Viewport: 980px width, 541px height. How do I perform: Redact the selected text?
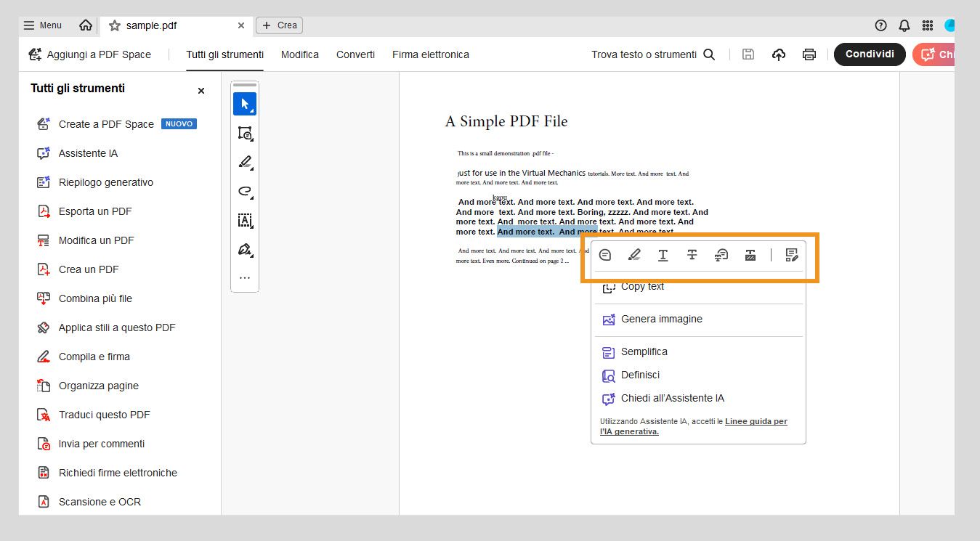(750, 255)
